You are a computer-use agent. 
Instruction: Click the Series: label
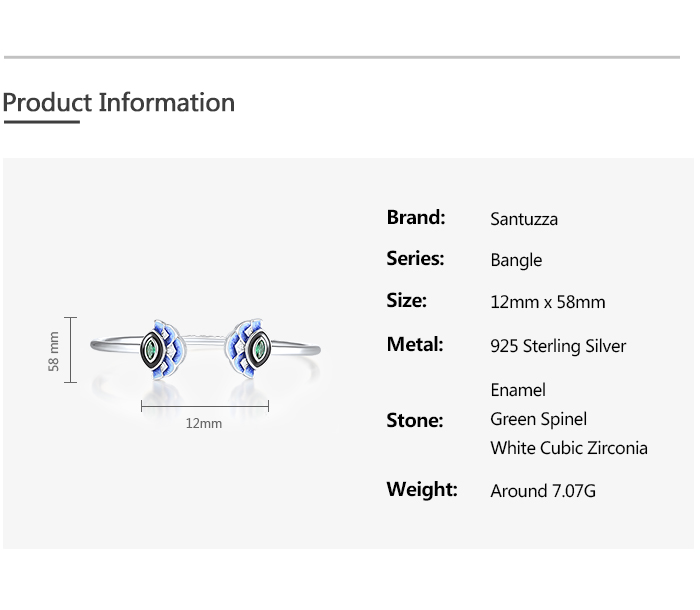(415, 259)
